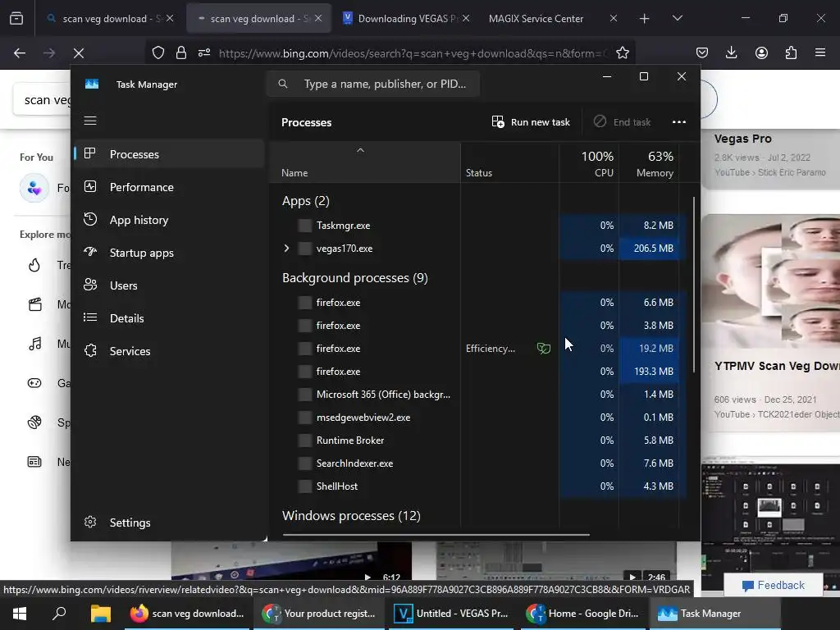Screen dimensions: 840x630
Task: Sort processes by Memory column
Action: (650, 163)
